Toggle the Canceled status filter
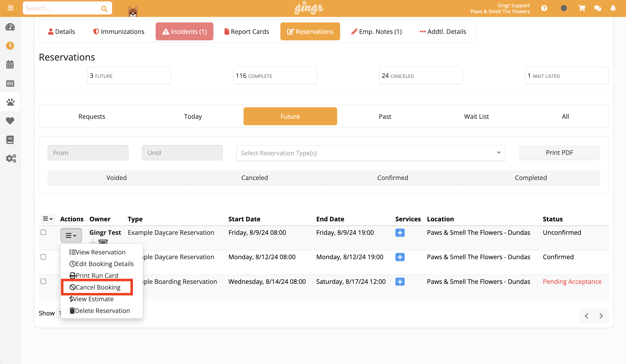626x364 pixels. click(254, 178)
